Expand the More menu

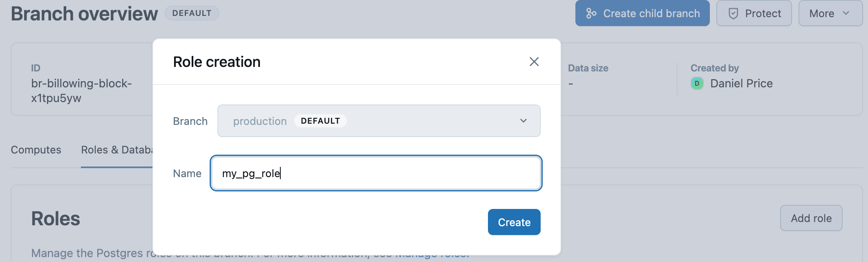(830, 13)
